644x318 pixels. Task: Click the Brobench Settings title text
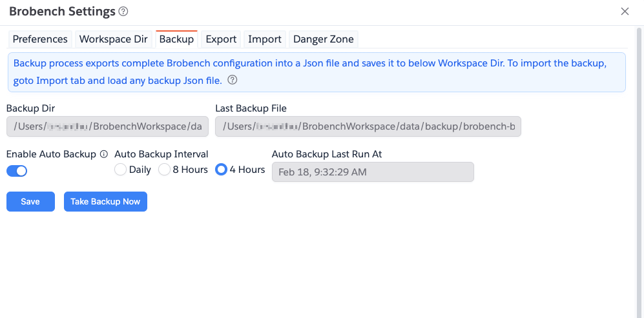click(62, 12)
